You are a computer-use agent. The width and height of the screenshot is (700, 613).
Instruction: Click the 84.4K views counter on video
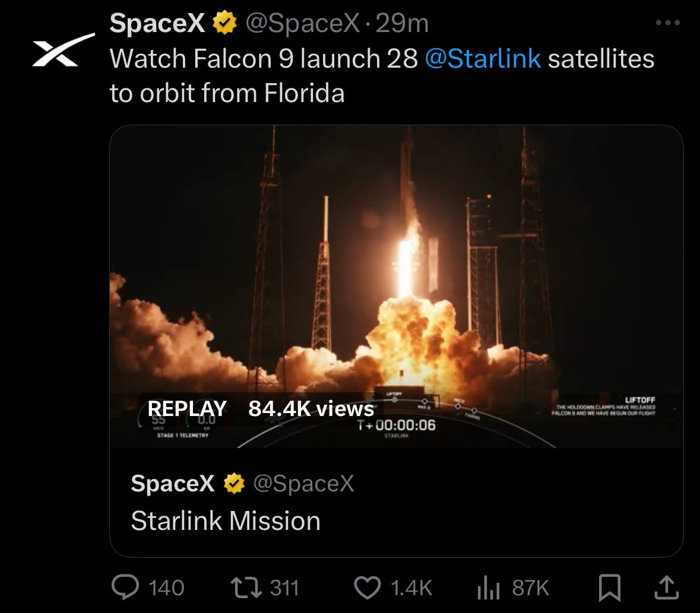311,408
